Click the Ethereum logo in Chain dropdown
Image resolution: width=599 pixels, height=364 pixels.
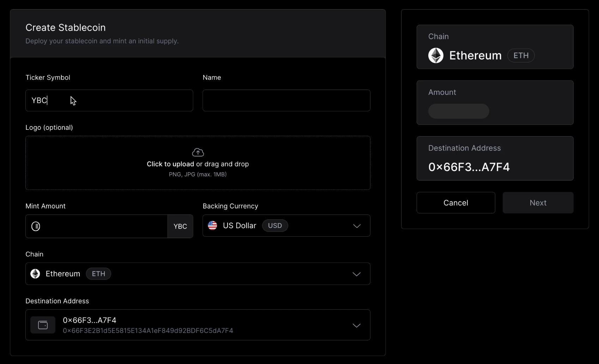(35, 274)
